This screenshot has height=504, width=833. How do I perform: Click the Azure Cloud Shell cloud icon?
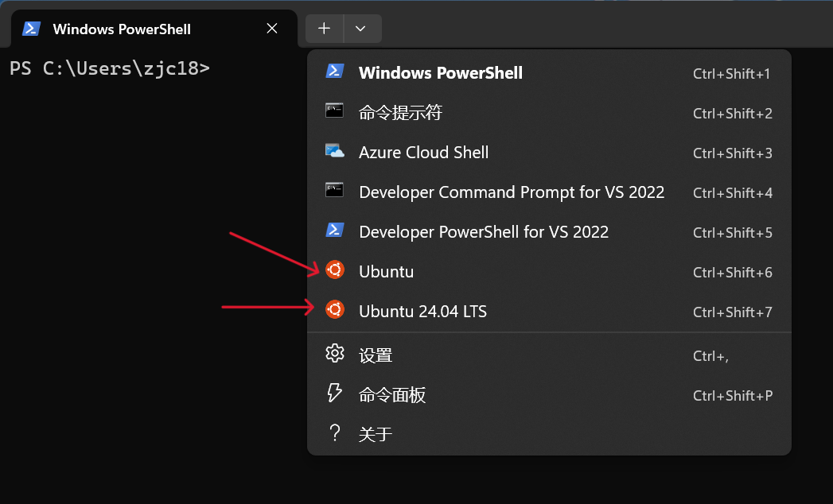(334, 151)
